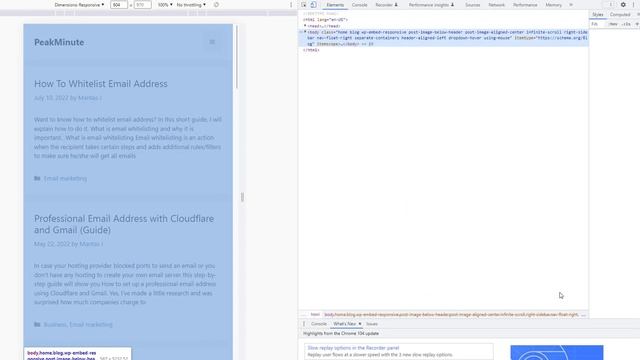This screenshot has height=360, width=640.
Task: Collapse the body element node
Action: 305,32
